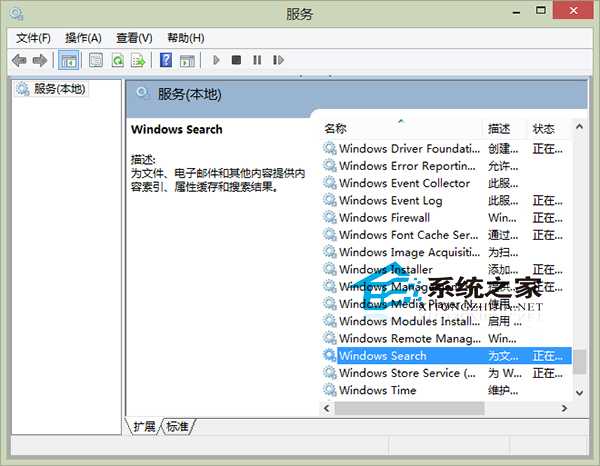
Task: Restart the service with the Restart icon
Action: 278,60
